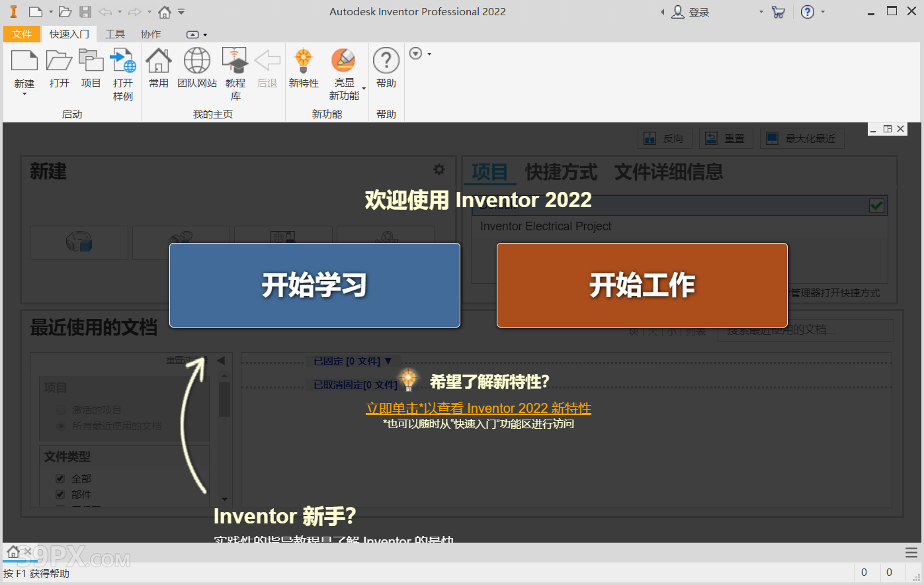
Task: Open the Customize Quick Access Toolbar dropdown
Action: tap(181, 12)
